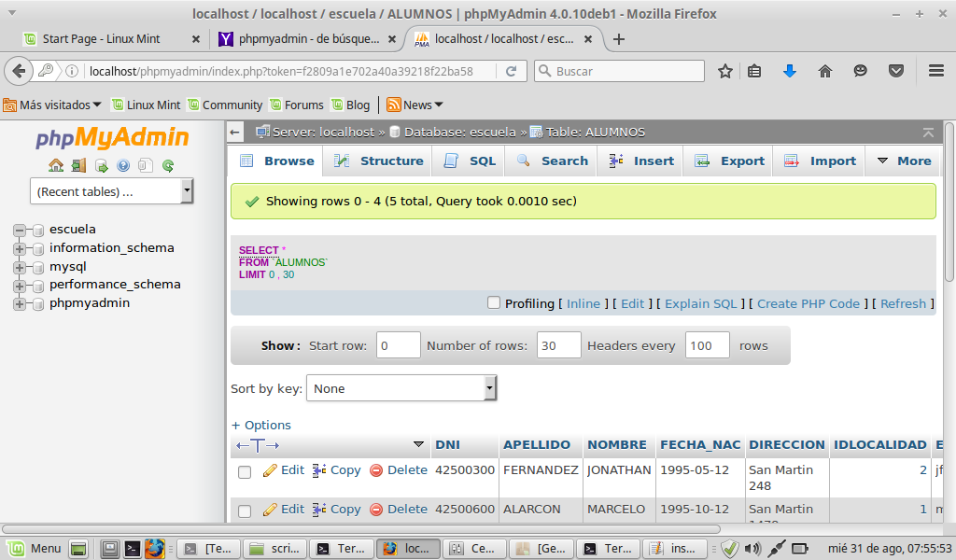Click the Firefox downloads arrow icon
The image size is (956, 560).
790,71
